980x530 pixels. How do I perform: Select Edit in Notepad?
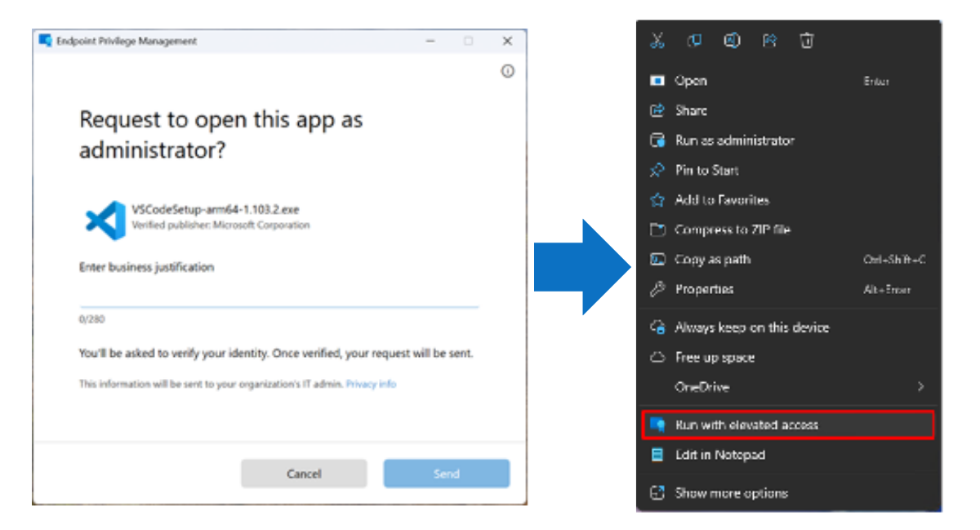(788, 455)
